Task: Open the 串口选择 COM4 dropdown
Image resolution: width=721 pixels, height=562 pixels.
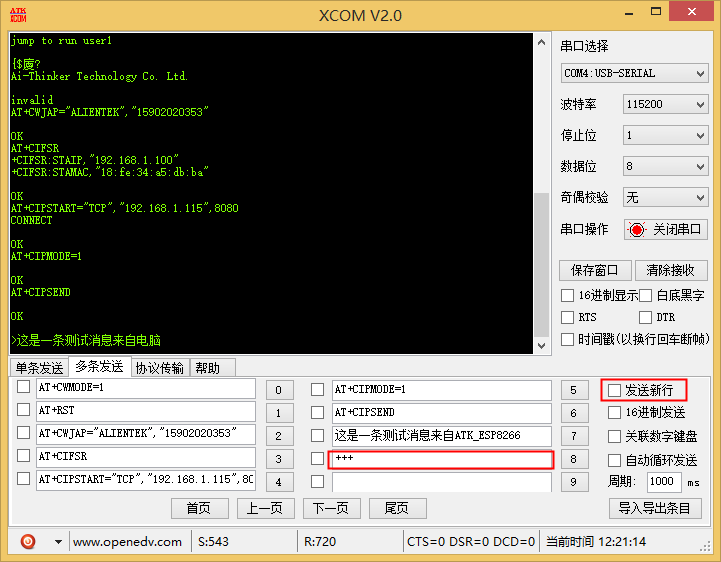Action: [x=634, y=73]
